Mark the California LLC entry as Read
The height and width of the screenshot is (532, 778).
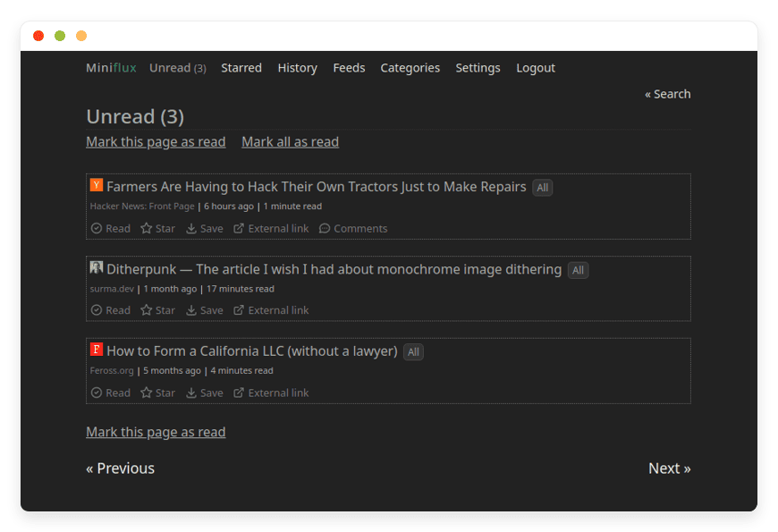[x=111, y=393]
